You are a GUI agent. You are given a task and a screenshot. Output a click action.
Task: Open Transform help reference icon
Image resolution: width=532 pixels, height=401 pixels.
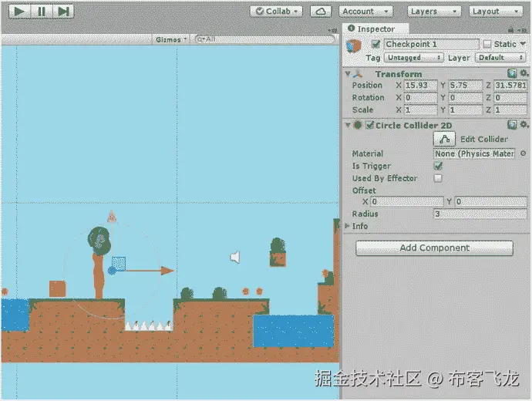click(x=512, y=73)
